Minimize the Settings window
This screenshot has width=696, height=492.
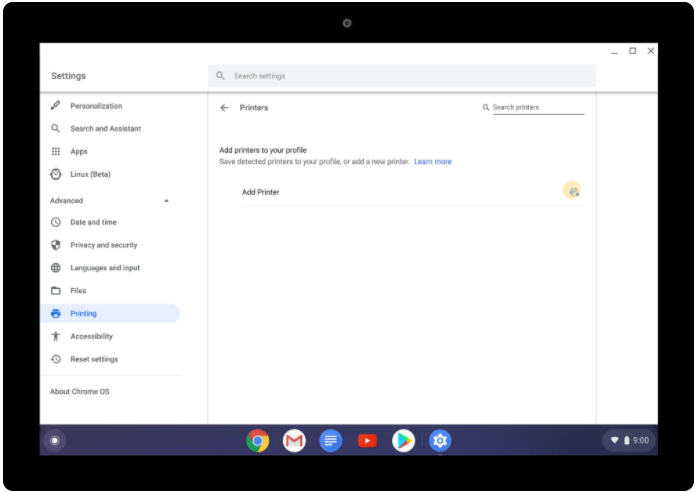(614, 52)
